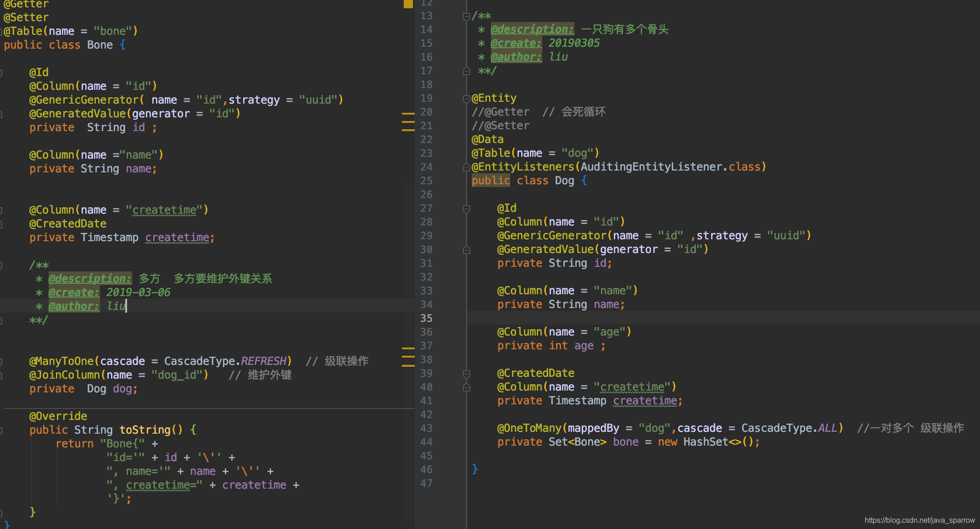This screenshot has height=529, width=980.
Task: Click the @Override annotation
Action: pos(58,416)
